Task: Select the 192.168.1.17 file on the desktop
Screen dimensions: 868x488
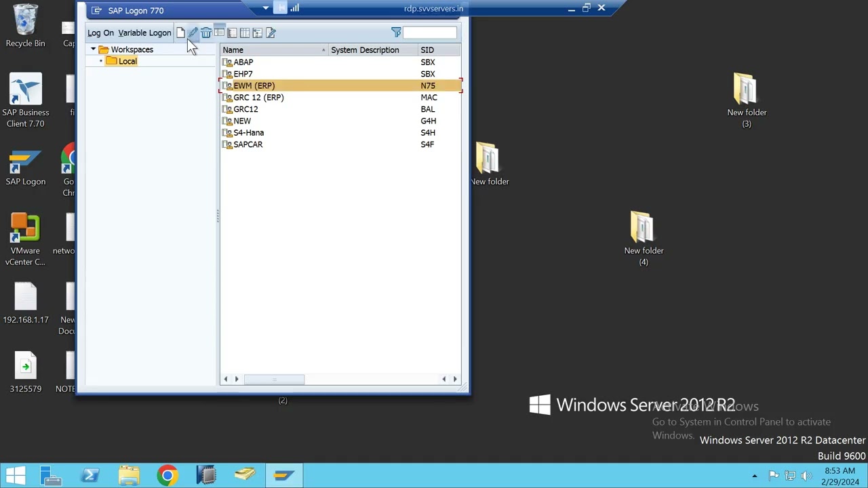Action: 25,304
